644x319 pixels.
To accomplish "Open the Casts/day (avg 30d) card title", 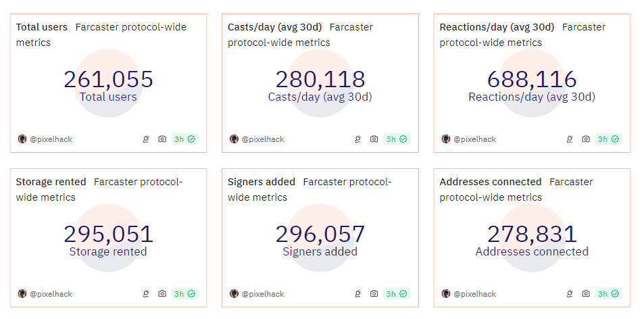I will [275, 27].
